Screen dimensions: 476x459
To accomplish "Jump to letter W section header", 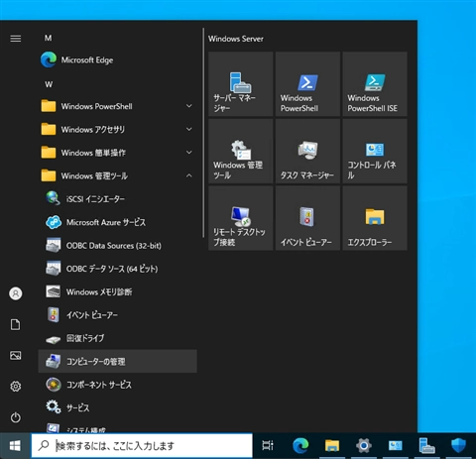I will (49, 84).
